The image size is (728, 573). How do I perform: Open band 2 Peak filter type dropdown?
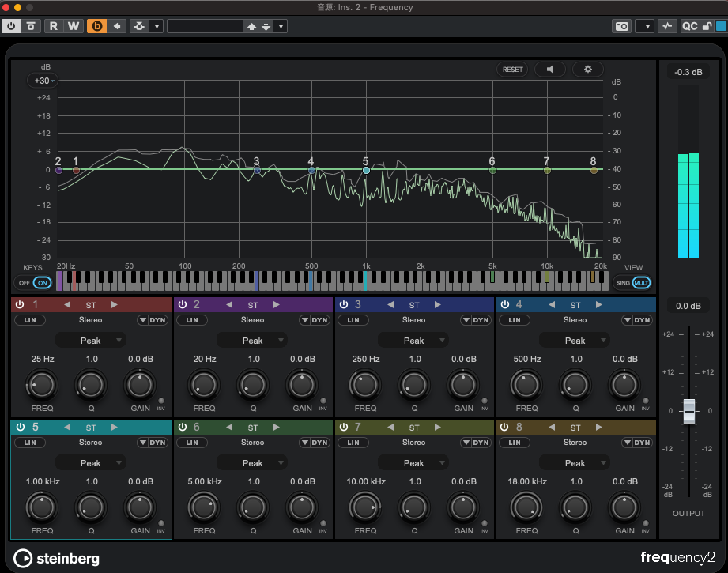tap(252, 341)
